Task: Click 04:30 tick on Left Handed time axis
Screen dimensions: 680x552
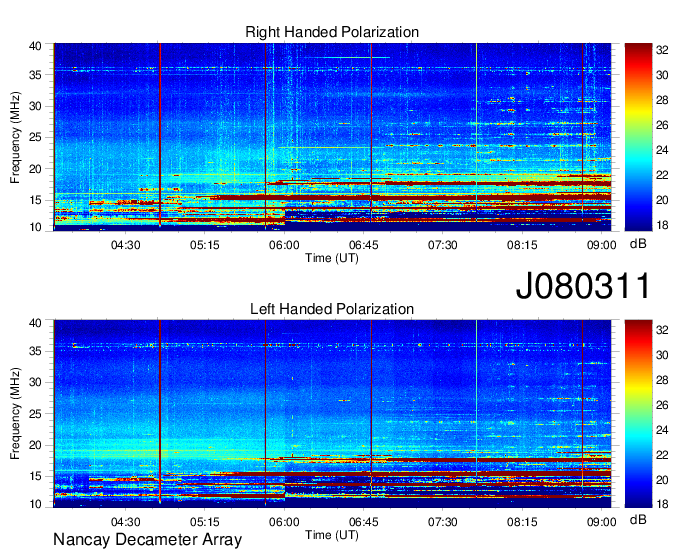Action: [125, 522]
